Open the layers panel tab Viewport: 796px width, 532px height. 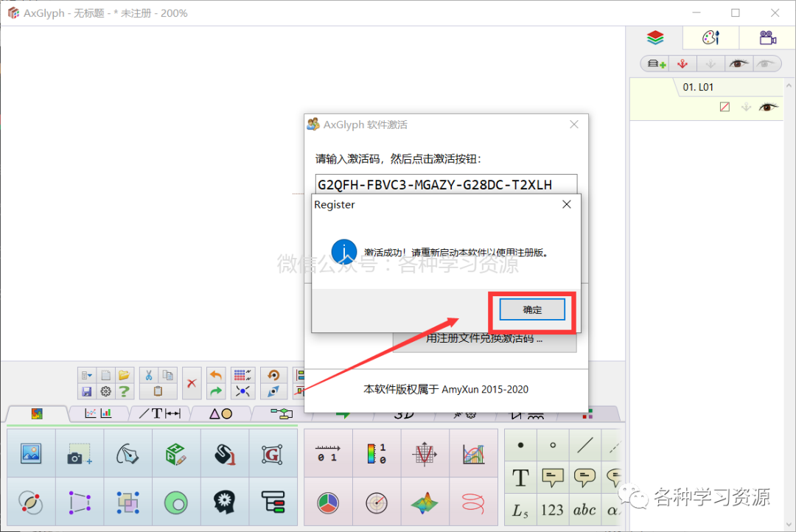tap(655, 38)
